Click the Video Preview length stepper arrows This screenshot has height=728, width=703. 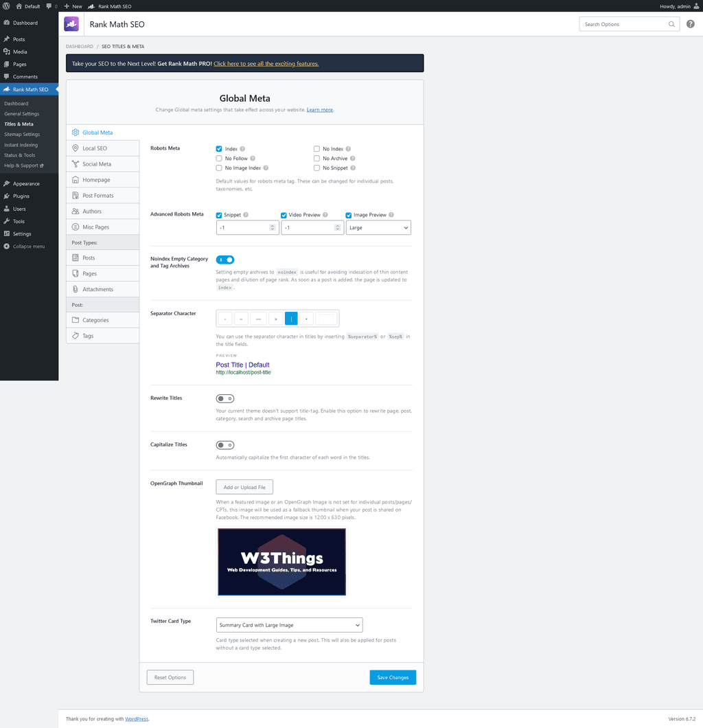tap(337, 227)
